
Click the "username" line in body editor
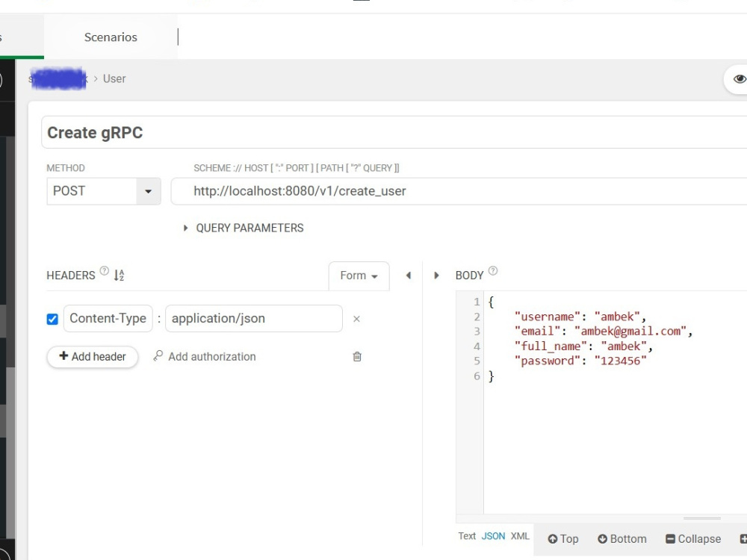[580, 317]
